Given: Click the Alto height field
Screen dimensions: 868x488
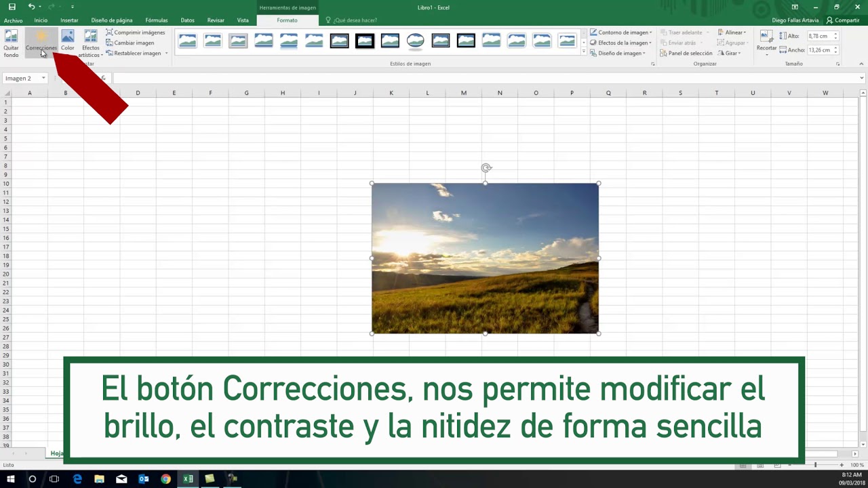Looking at the screenshot, I should (818, 36).
